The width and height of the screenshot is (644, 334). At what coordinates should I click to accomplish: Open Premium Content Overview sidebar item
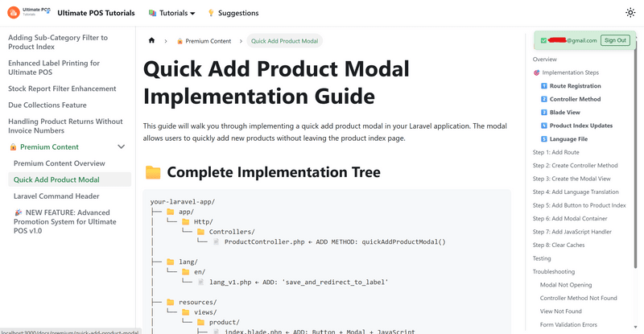70,163
